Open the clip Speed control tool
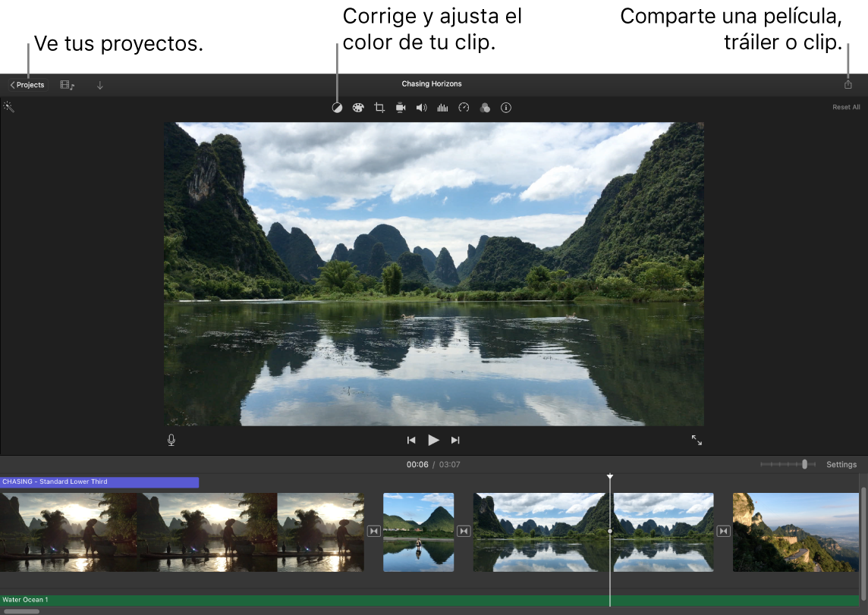Screen dimensions: 868x615 tap(464, 107)
